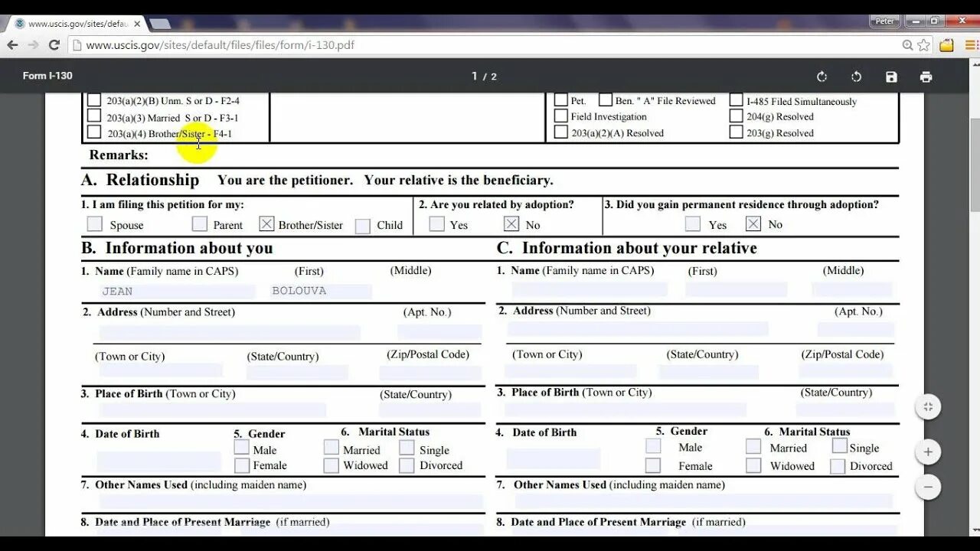The height and width of the screenshot is (551, 980).
Task: Check the I-485 Filed Simultaneously box
Action: (x=736, y=99)
